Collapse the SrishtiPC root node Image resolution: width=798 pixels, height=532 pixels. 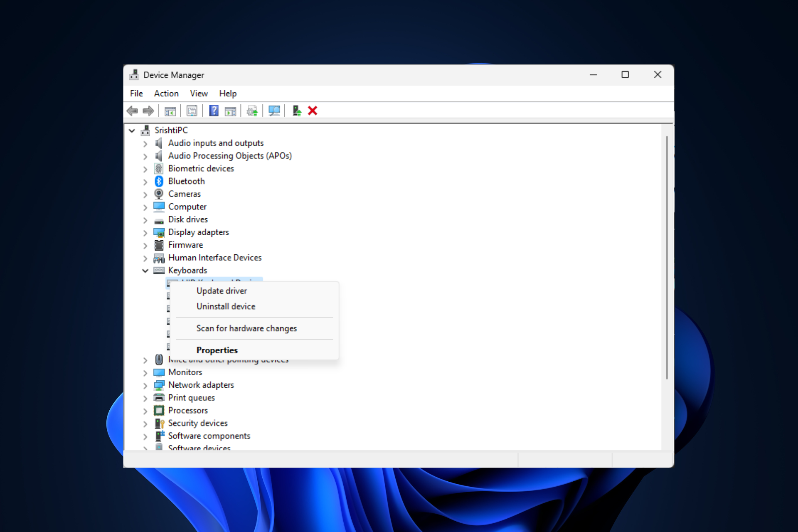tap(132, 131)
